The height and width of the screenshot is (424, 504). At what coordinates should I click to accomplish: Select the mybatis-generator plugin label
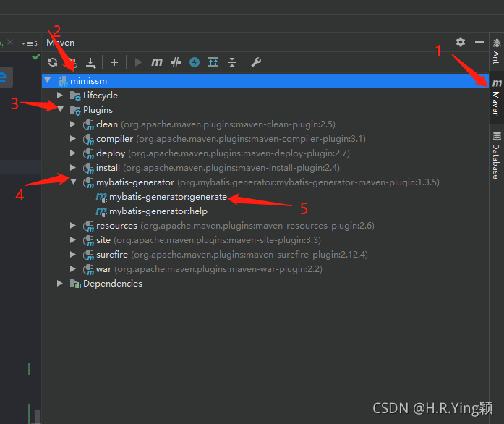(x=135, y=182)
